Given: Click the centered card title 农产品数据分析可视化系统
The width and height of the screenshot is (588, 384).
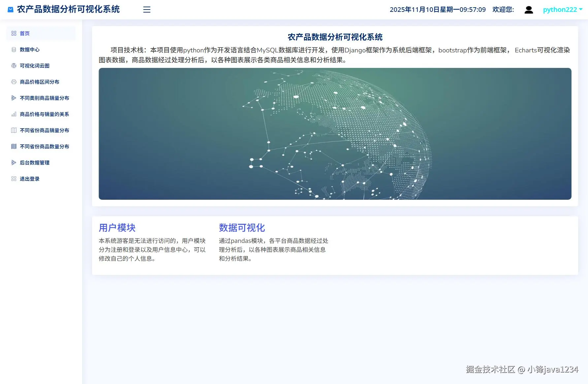Looking at the screenshot, I should (x=335, y=37).
